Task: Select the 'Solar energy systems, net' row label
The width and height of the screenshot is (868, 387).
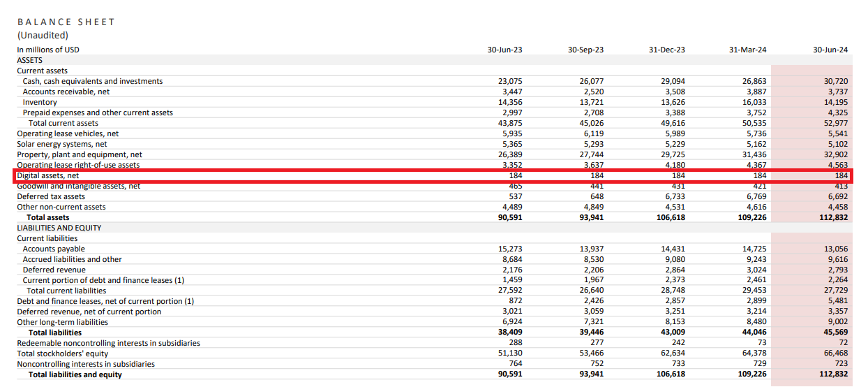Action: [x=62, y=144]
